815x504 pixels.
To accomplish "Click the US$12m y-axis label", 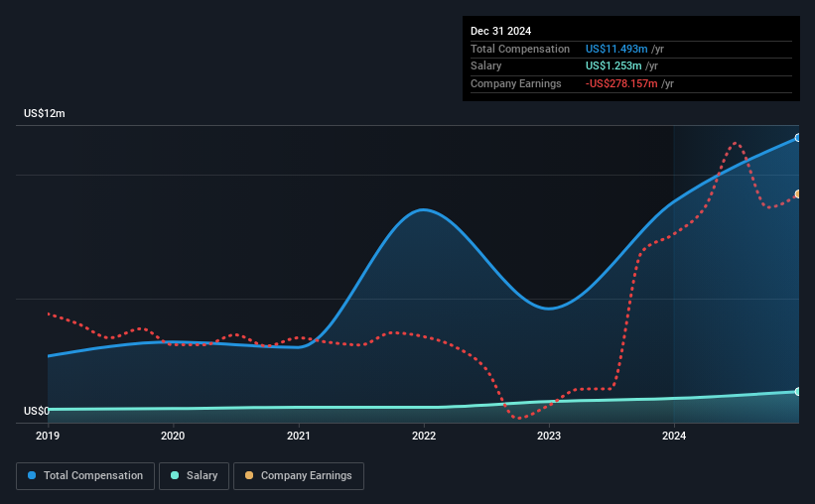I will [45, 113].
